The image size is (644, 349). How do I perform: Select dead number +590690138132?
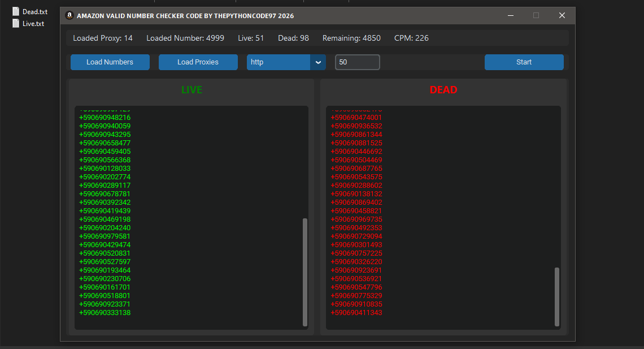click(356, 194)
